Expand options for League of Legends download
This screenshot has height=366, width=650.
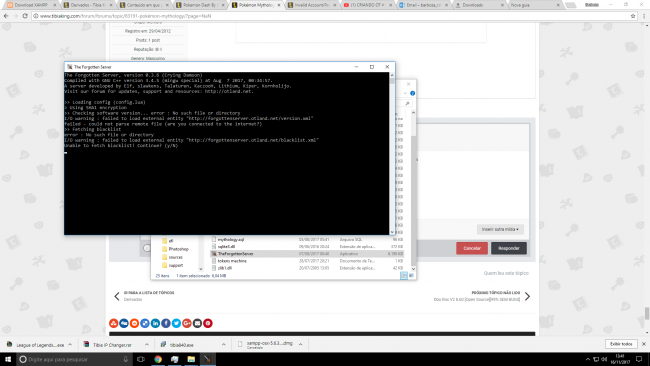70,344
